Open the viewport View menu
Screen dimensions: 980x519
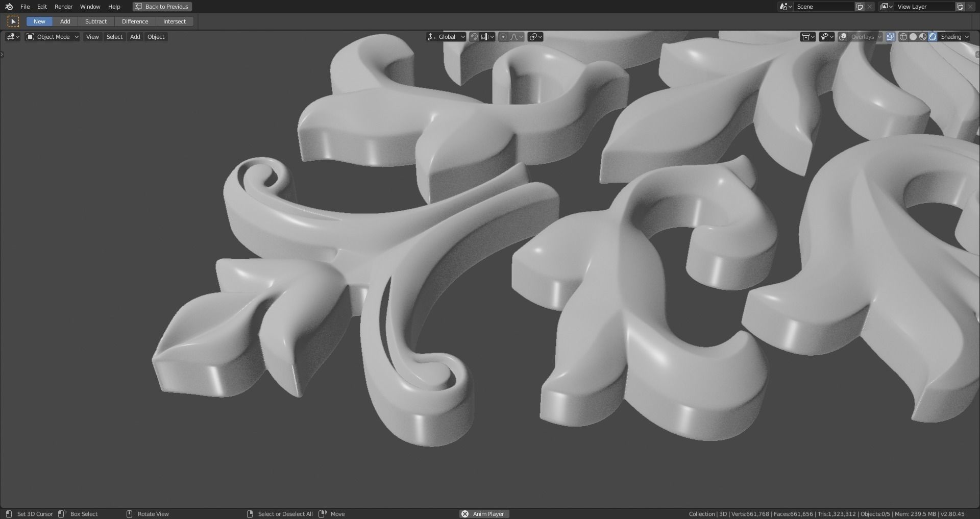92,37
